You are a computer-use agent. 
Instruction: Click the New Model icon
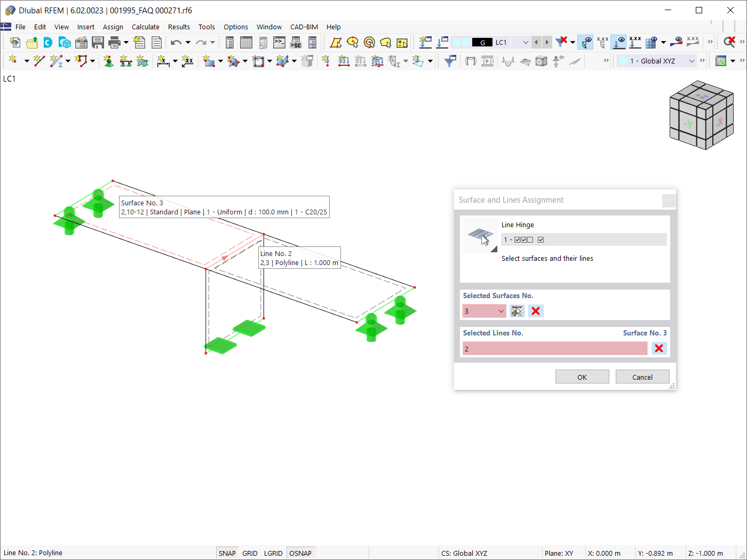point(15,43)
